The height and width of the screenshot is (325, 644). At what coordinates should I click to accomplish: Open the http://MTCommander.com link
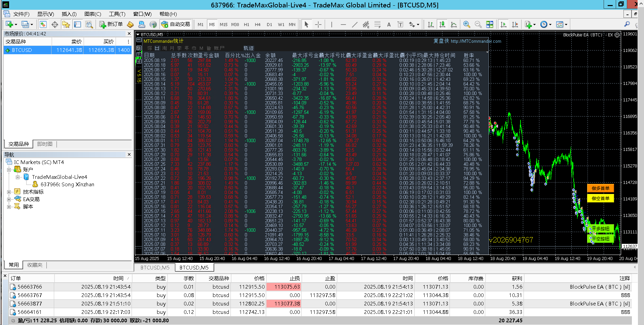coord(476,41)
